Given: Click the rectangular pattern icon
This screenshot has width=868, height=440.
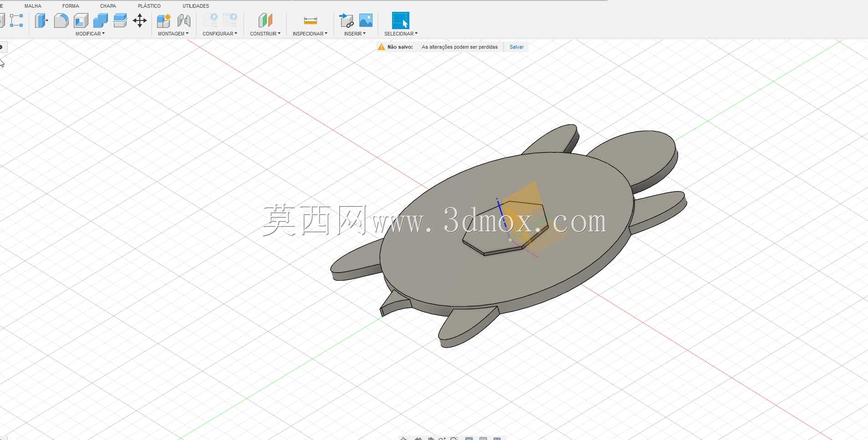Looking at the screenshot, I should pos(16,20).
